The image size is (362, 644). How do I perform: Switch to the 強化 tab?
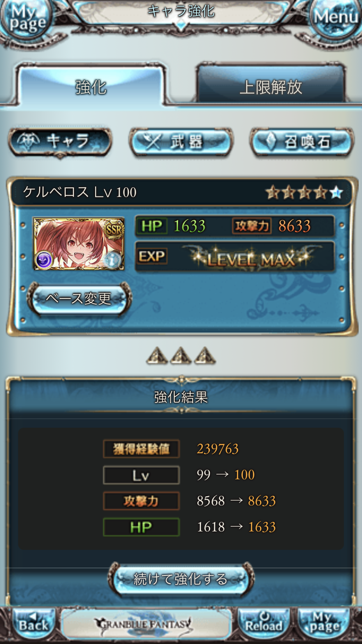pos(91,86)
